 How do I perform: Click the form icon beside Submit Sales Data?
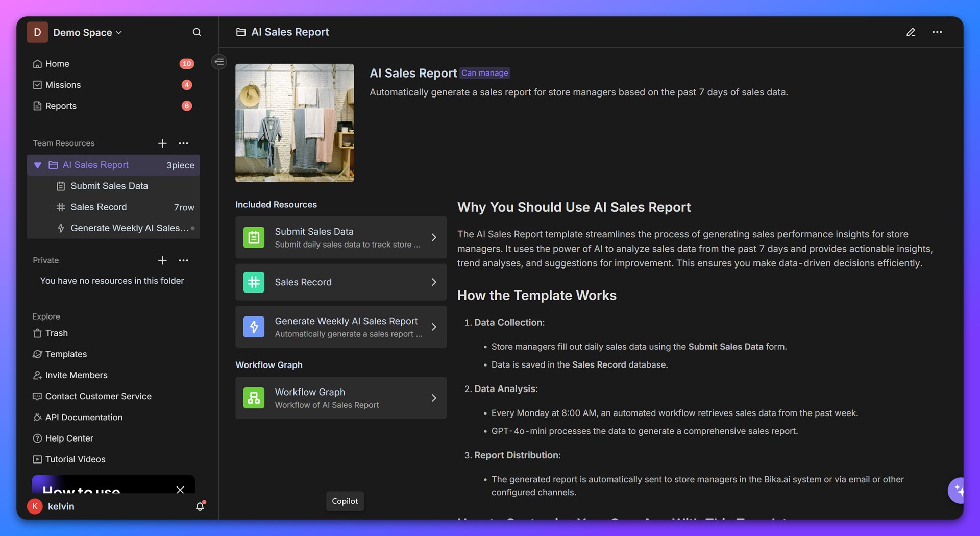point(61,186)
